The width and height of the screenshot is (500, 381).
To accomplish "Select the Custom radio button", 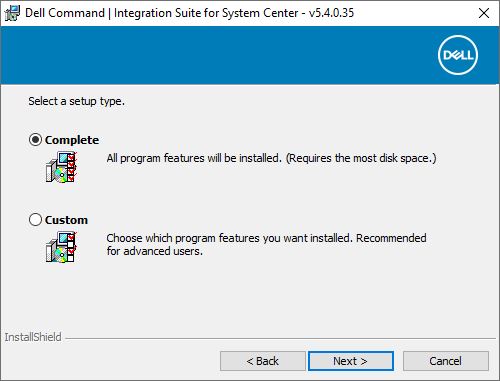I will coord(35,220).
